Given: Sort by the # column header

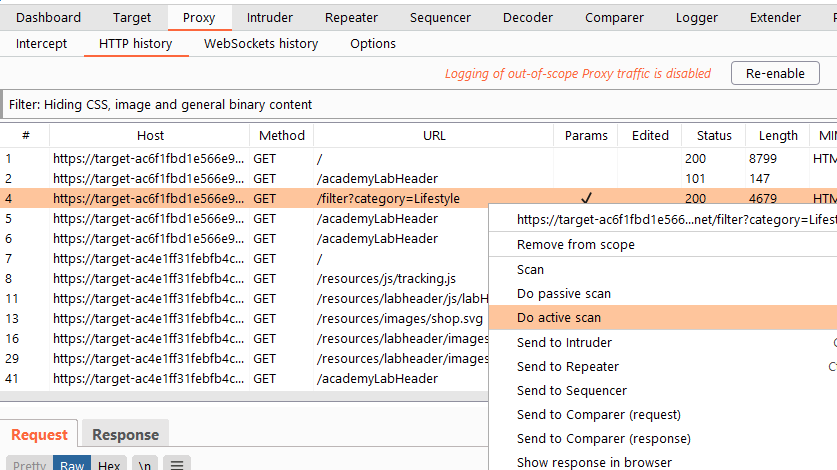Looking at the screenshot, I should tap(25, 136).
